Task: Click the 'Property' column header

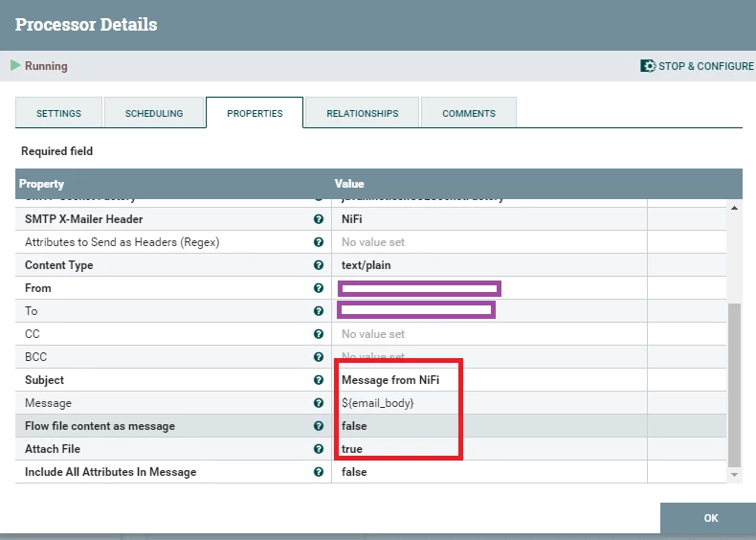Action: [x=41, y=184]
